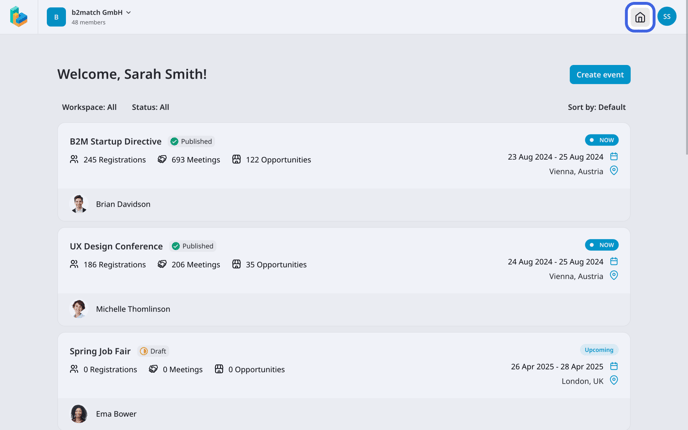Open the B2M Startup Directive event
688x430 pixels.
(115, 142)
